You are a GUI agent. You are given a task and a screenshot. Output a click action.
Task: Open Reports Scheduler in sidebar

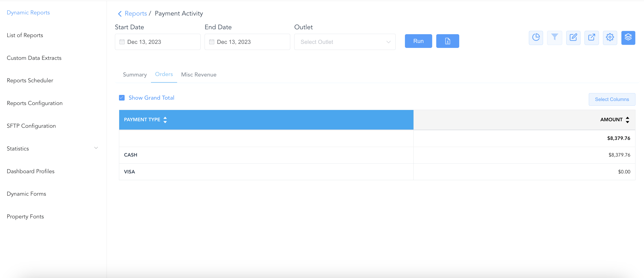tap(30, 80)
